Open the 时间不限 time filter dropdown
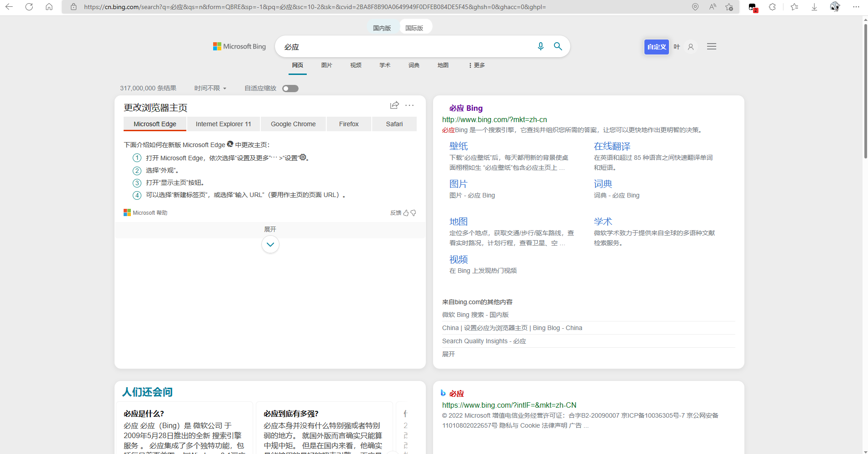This screenshot has height=454, width=868. (x=210, y=88)
